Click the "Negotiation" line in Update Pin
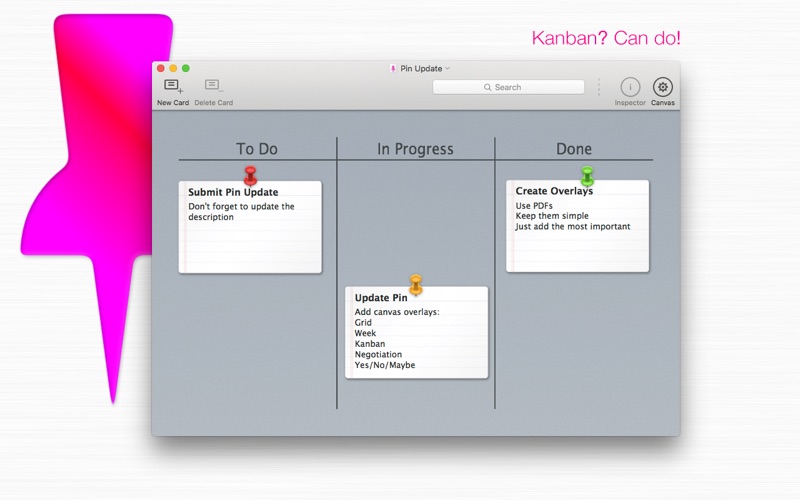 pyautogui.click(x=379, y=355)
